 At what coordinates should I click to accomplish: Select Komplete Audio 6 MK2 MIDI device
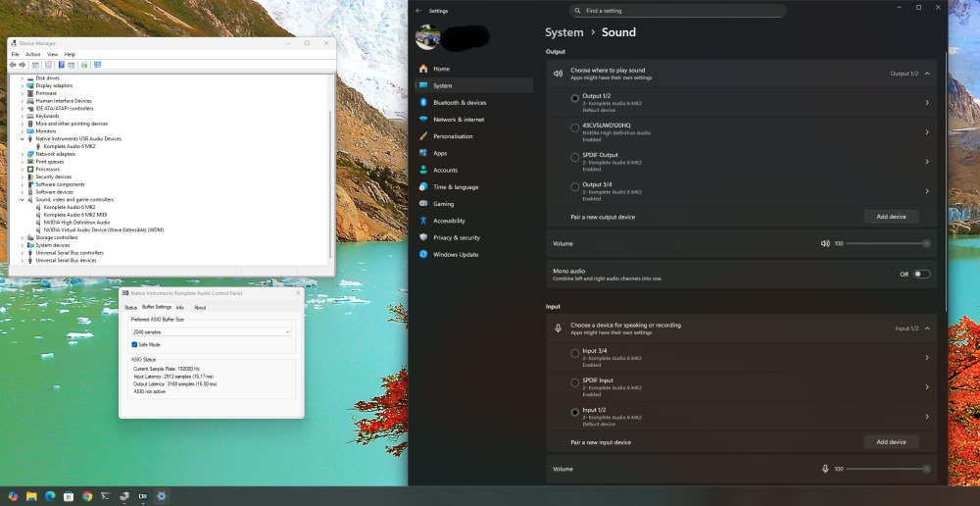coord(75,215)
